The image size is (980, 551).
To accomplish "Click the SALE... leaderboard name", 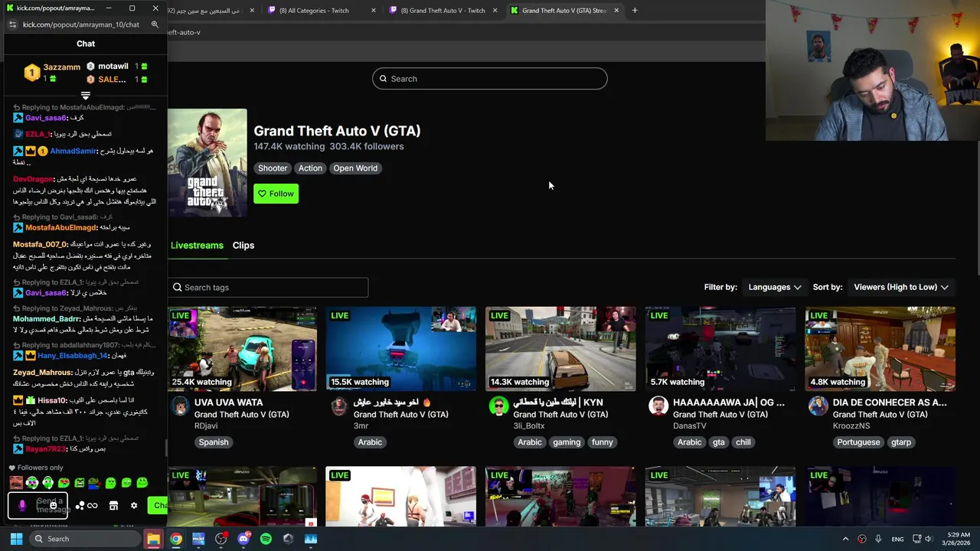I will 112,80.
